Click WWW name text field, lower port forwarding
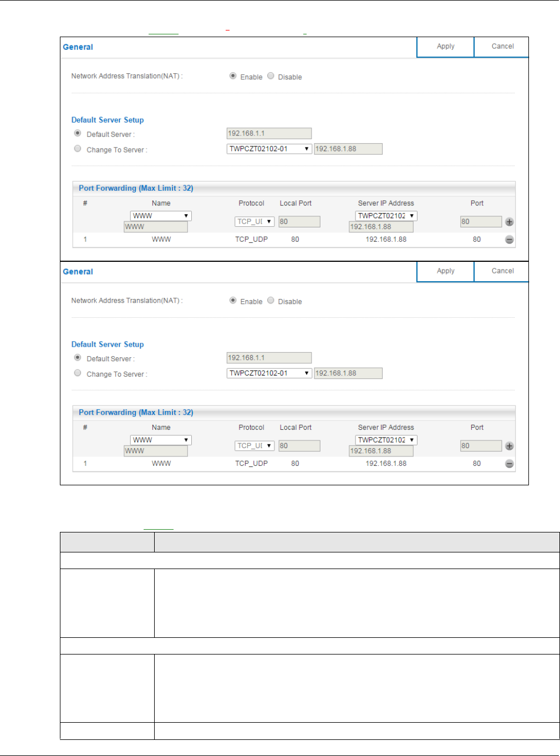The height and width of the screenshot is (756, 560). pos(156,451)
